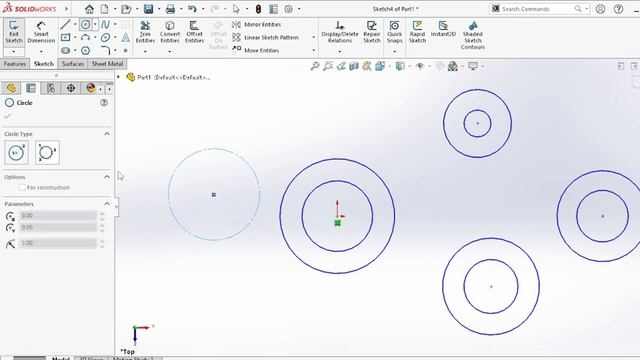
Task: Open DisplayManager tab
Action: click(x=91, y=88)
